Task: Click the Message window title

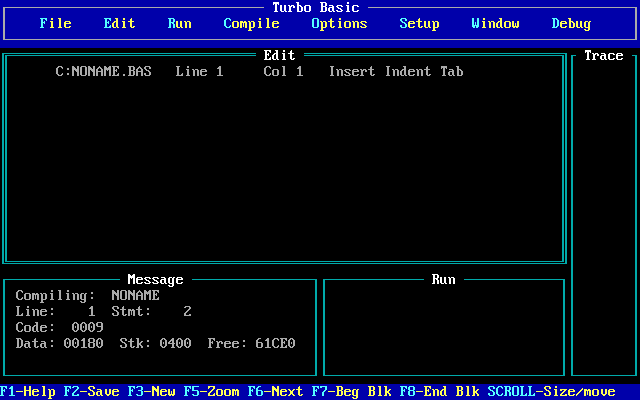Action: coord(156,280)
